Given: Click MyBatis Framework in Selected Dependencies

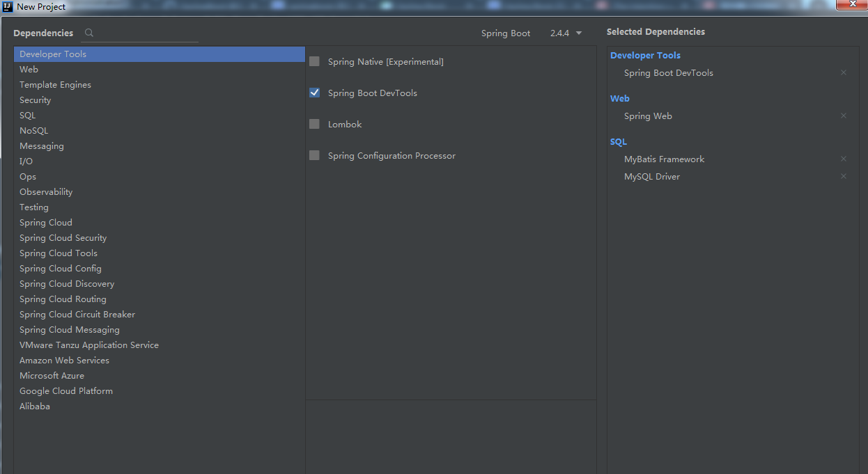Looking at the screenshot, I should coord(664,159).
